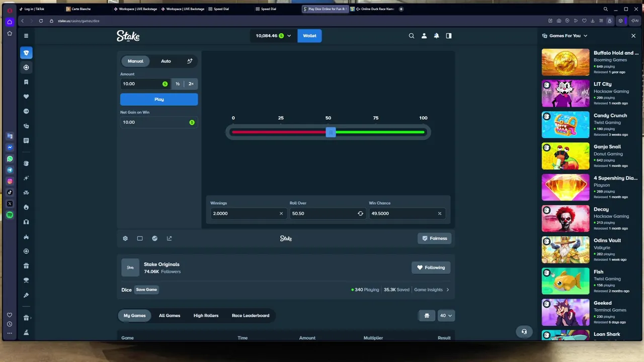Viewport: 644px width, 362px height.
Task: Open the game settings gear
Action: [x=125, y=238]
